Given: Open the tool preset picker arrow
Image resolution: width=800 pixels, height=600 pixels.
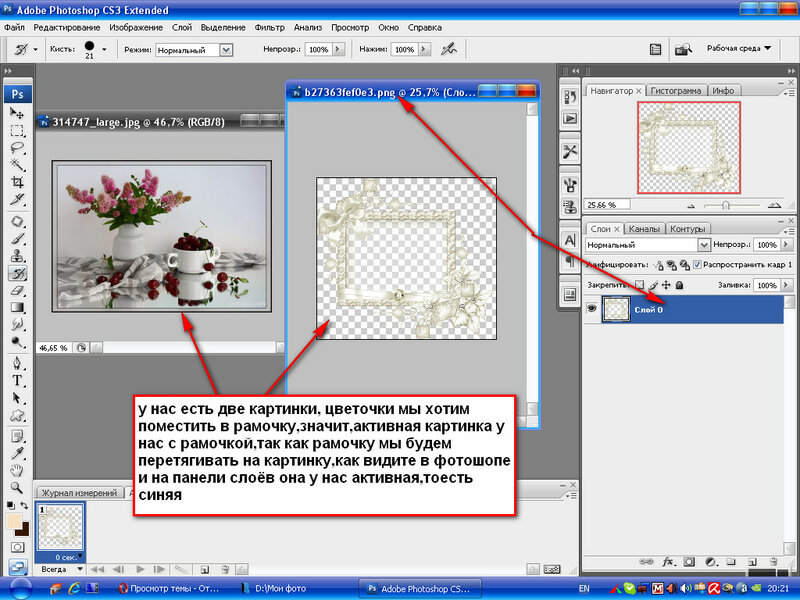Looking at the screenshot, I should coord(35,49).
